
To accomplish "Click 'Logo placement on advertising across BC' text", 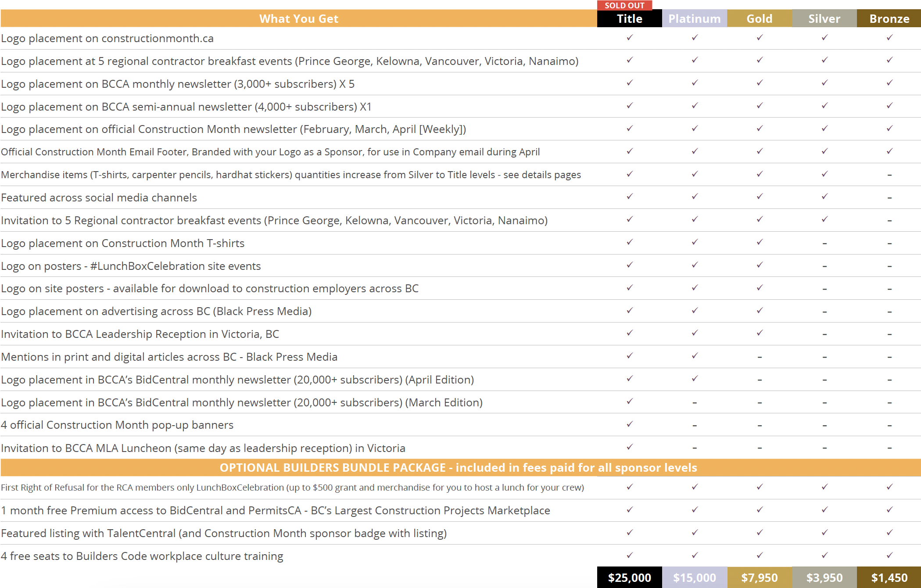I will 156,312.
